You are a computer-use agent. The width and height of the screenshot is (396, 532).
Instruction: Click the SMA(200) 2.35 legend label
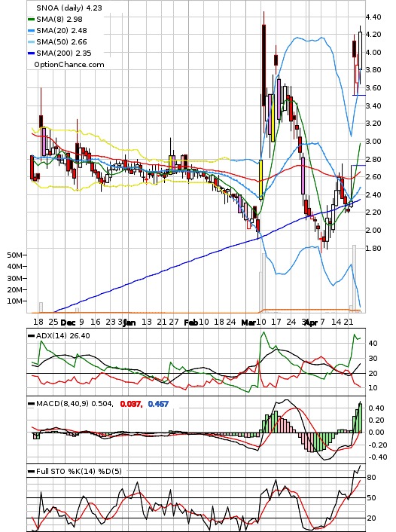(64, 53)
